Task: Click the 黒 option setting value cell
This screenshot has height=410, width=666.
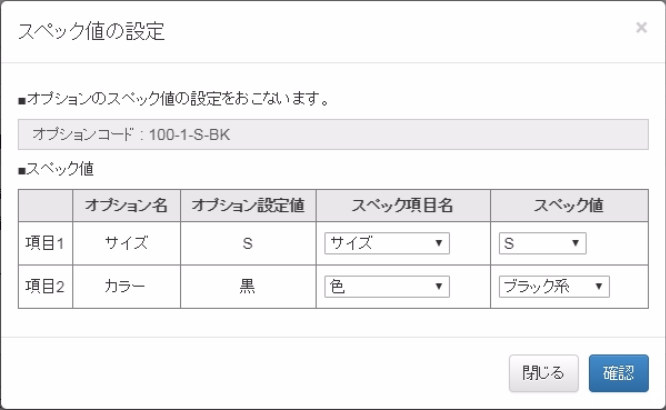Action: (x=248, y=287)
